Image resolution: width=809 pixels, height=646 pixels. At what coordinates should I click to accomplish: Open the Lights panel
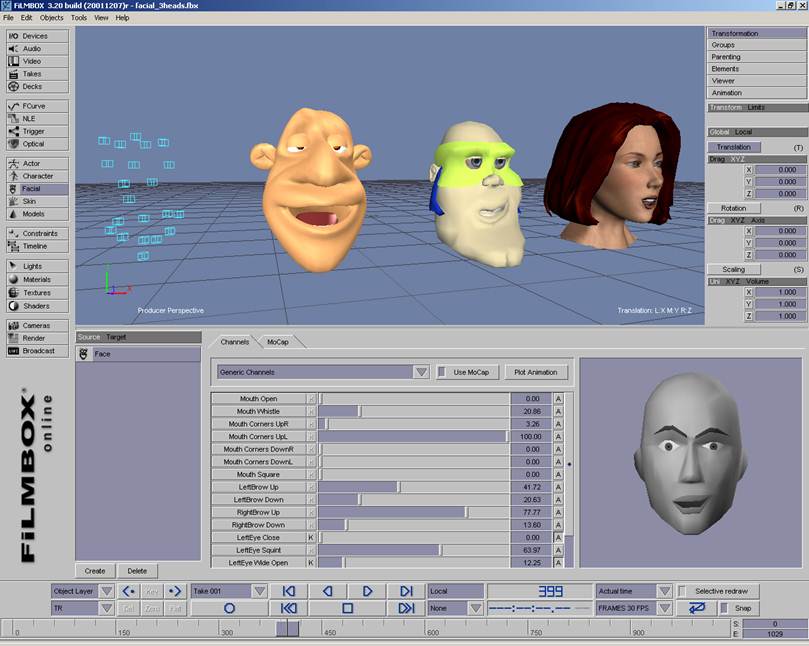coord(37,266)
